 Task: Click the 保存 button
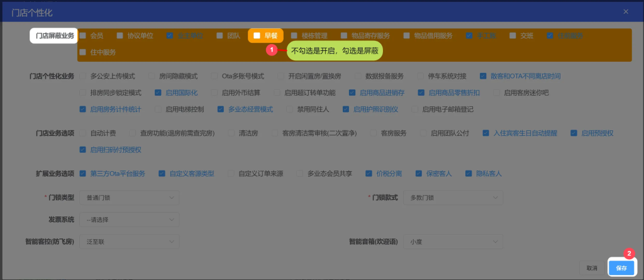tap(621, 268)
